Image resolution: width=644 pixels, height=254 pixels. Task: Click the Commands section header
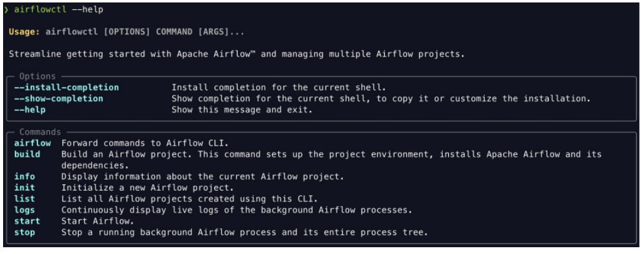[40, 132]
